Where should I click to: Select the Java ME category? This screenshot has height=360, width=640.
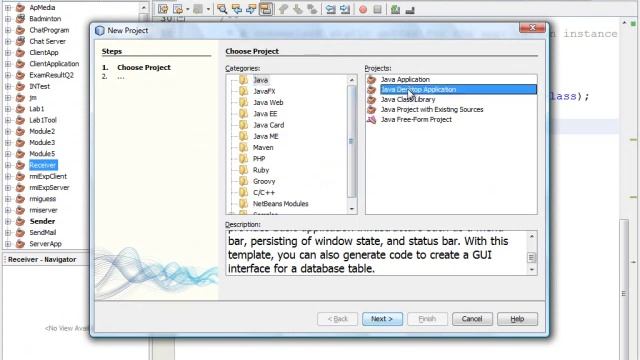point(265,136)
